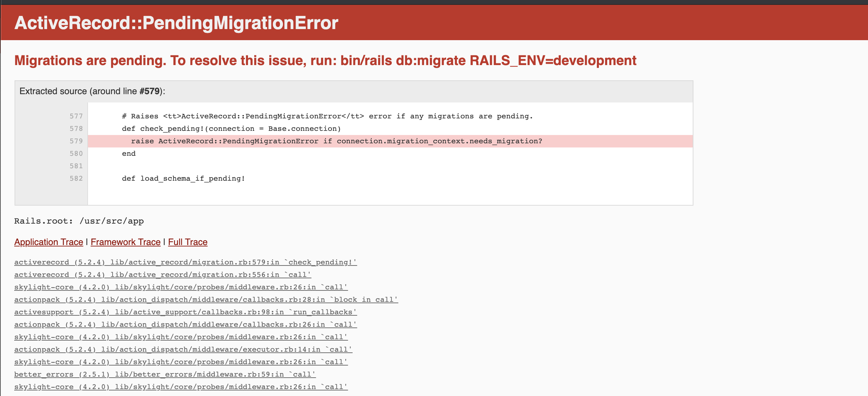Select the migrations pending resolution message
Viewport: 868px width, 396px height.
pos(325,61)
